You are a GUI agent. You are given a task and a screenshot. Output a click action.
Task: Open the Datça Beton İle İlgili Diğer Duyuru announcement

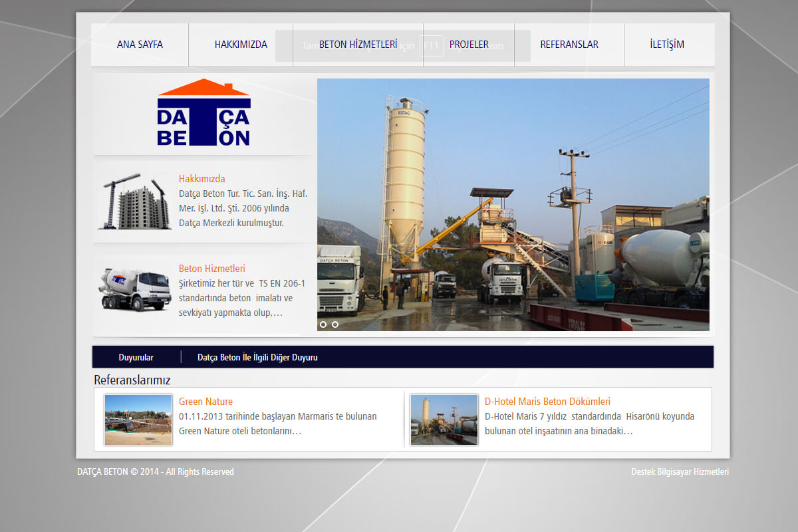pos(257,357)
